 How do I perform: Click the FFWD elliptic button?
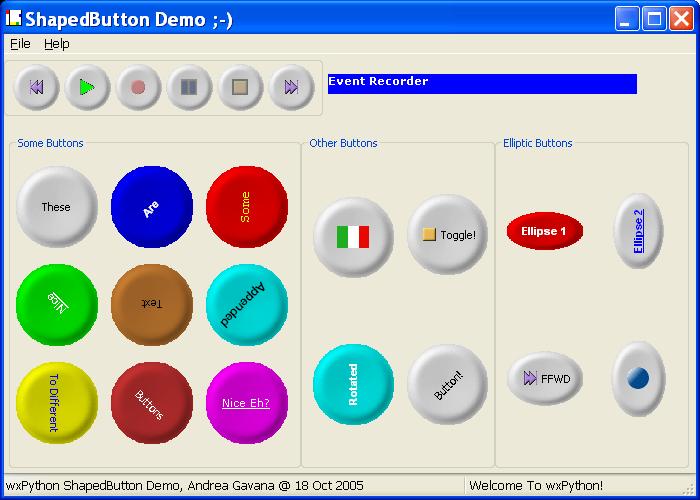click(545, 379)
